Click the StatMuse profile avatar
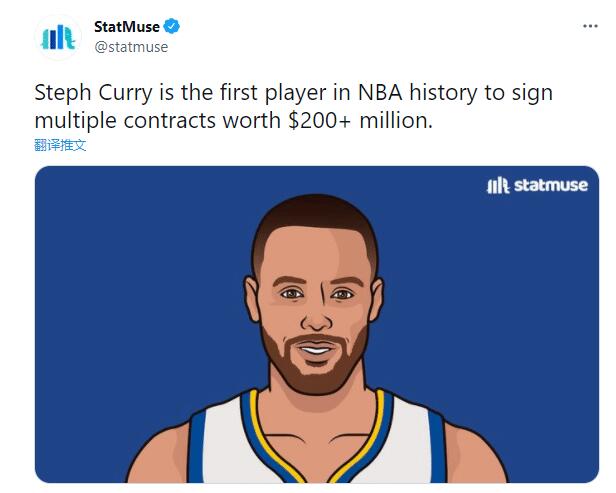The image size is (616, 493). [57, 36]
